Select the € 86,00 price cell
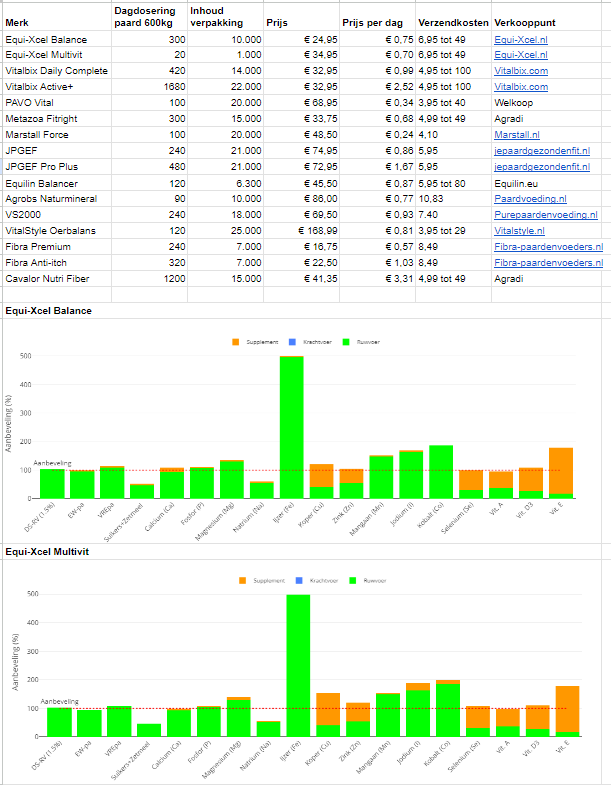 [301, 199]
